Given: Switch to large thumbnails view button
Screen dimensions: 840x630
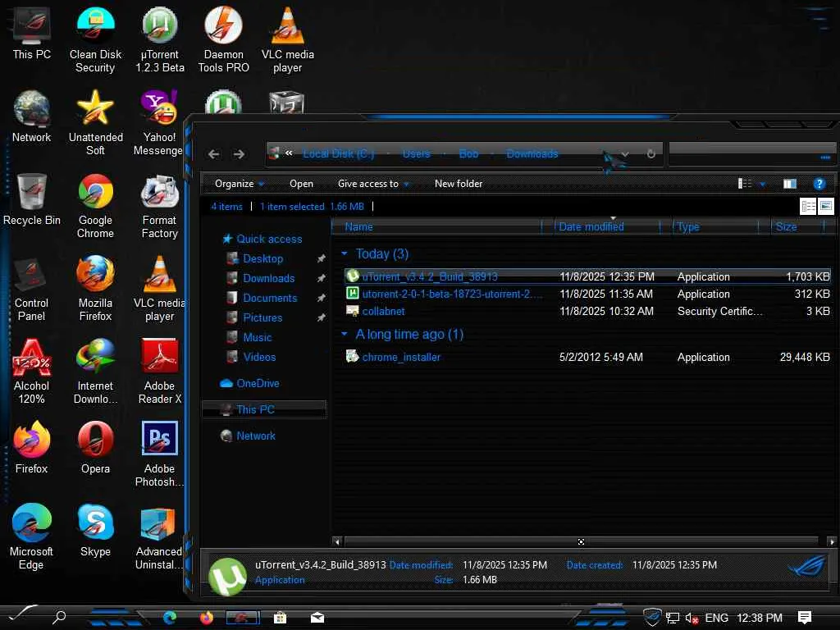Looking at the screenshot, I should point(825,206).
